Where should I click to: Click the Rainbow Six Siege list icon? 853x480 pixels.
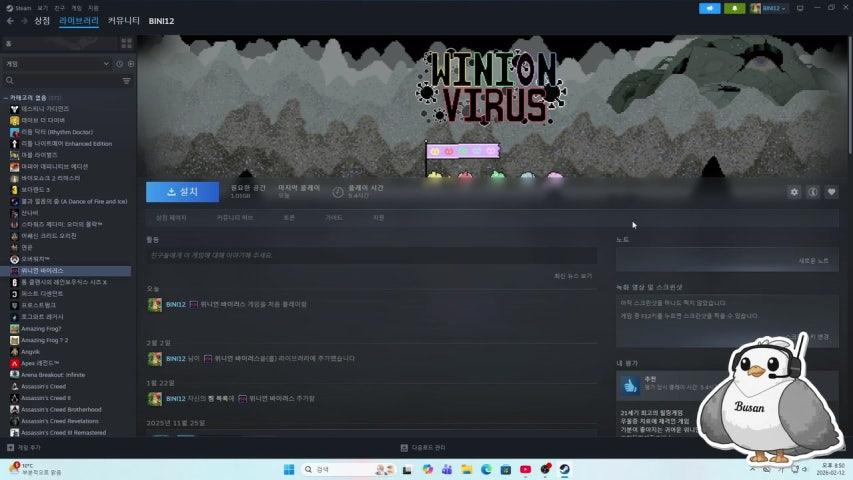point(15,282)
